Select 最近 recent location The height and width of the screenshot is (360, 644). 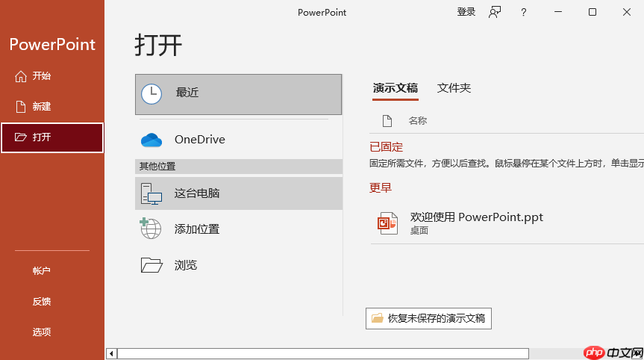point(238,95)
